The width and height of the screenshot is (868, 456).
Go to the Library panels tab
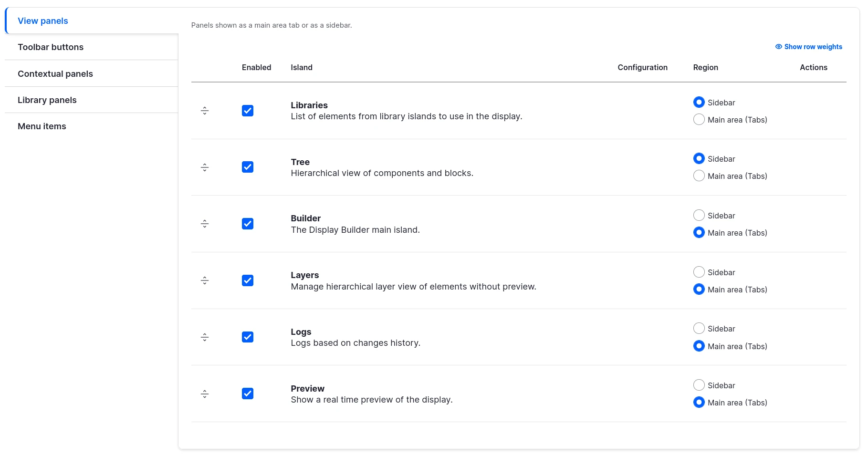click(47, 100)
